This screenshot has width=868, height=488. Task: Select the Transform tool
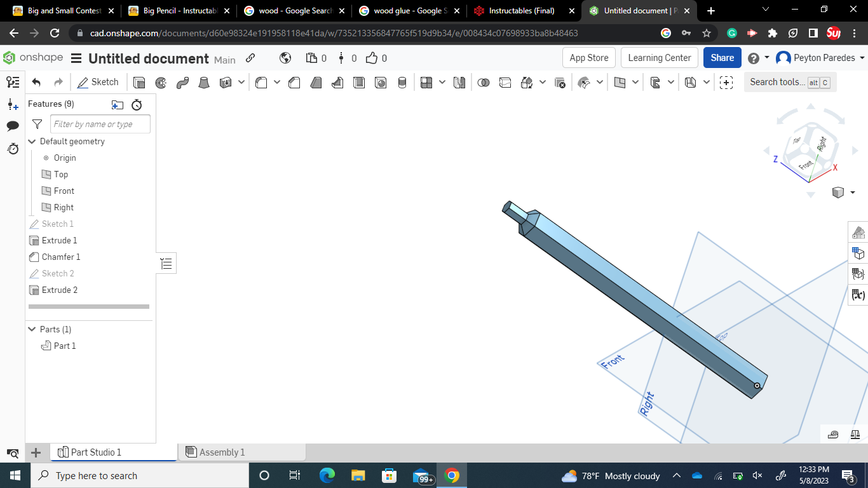527,82
